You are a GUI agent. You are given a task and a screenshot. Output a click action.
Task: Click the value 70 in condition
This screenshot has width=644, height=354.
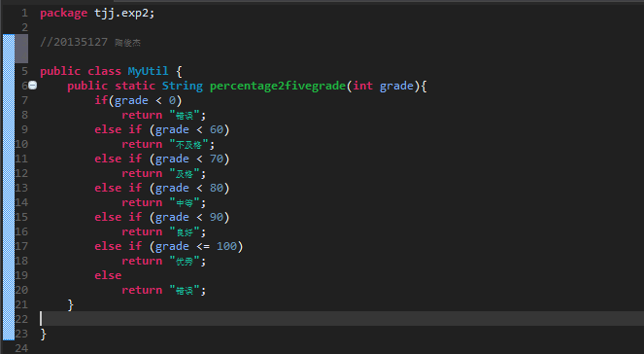[x=217, y=159]
